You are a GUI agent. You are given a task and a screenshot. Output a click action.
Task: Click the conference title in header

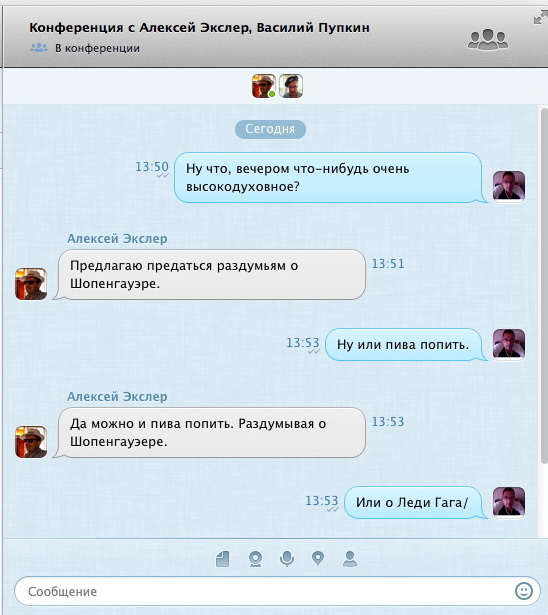click(x=199, y=27)
